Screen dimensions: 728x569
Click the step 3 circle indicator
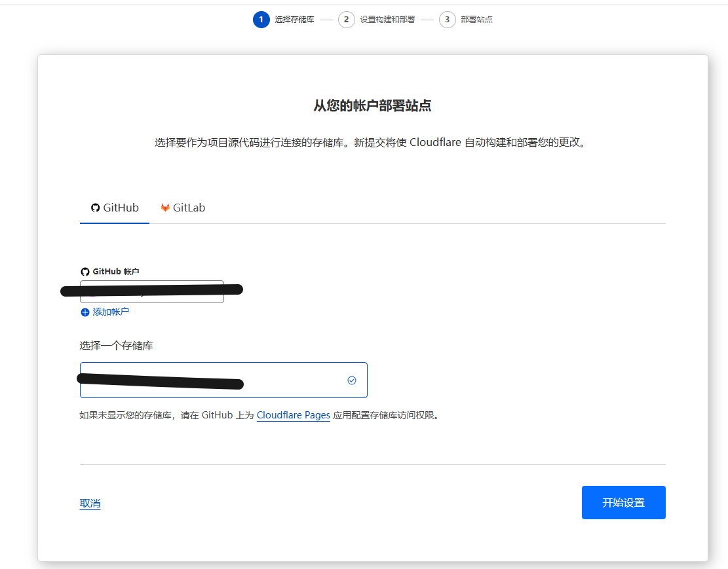click(x=448, y=20)
